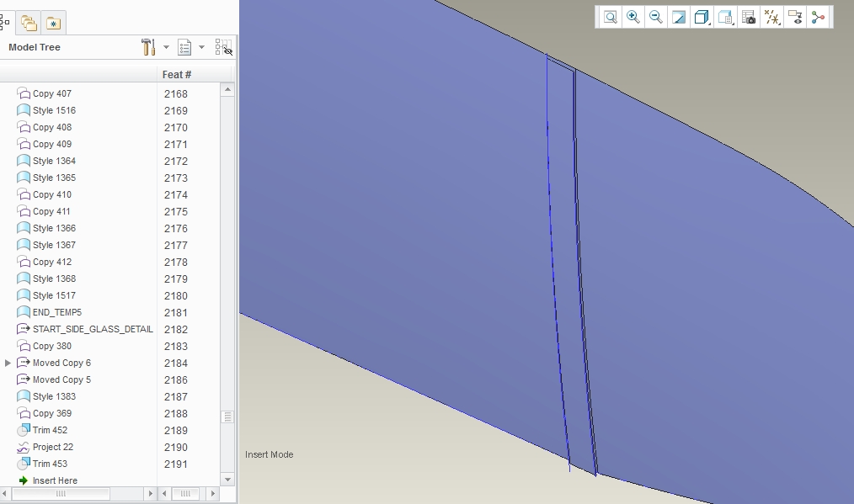The width and height of the screenshot is (854, 504).
Task: Toggle the tree columns hide icon
Action: click(x=224, y=47)
